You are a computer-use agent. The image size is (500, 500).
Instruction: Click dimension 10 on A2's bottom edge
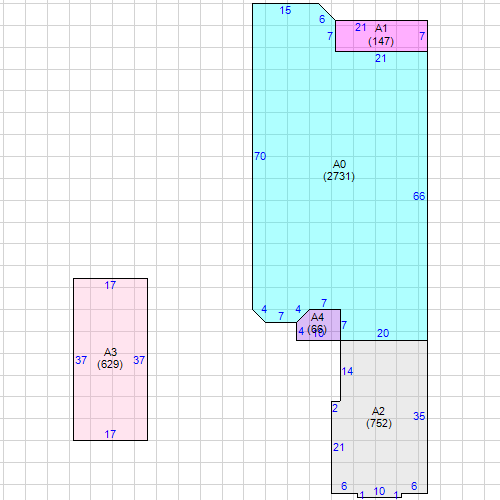pos(379,491)
